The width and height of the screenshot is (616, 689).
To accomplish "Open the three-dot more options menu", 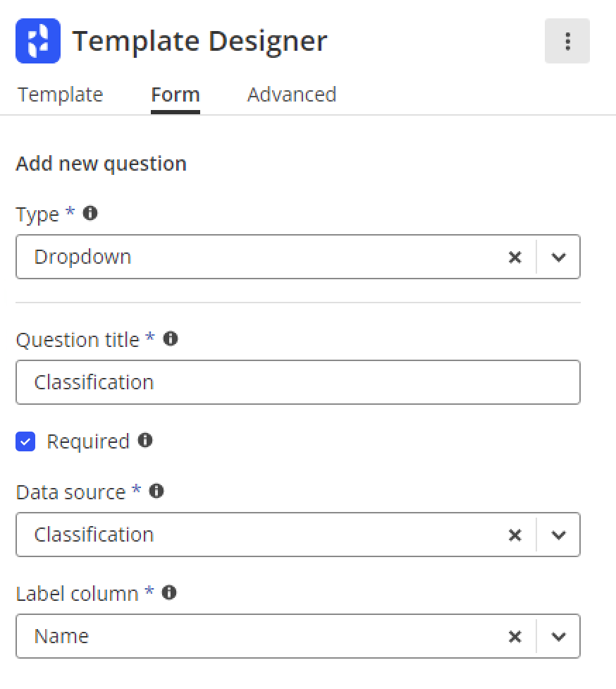I will (567, 41).
